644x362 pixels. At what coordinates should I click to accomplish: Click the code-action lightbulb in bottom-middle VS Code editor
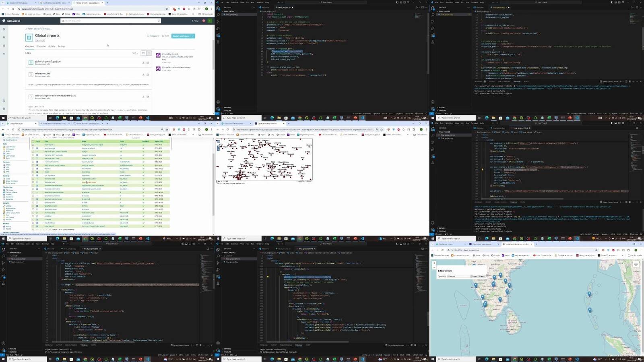pyautogui.click(x=268, y=277)
